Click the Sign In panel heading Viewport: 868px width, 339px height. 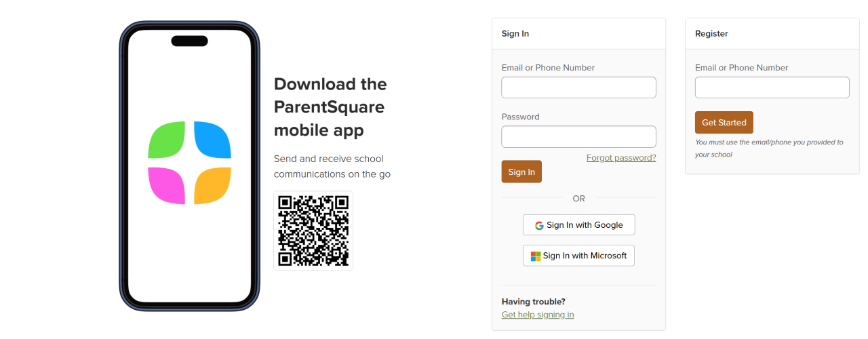tap(515, 34)
